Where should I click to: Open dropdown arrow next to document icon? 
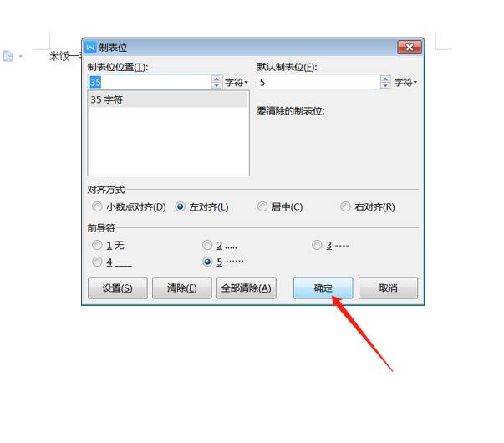[21, 56]
